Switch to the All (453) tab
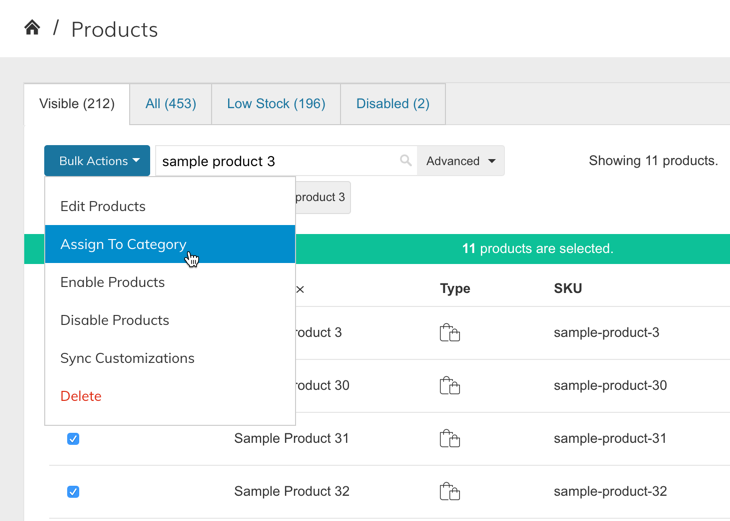 pyautogui.click(x=171, y=104)
